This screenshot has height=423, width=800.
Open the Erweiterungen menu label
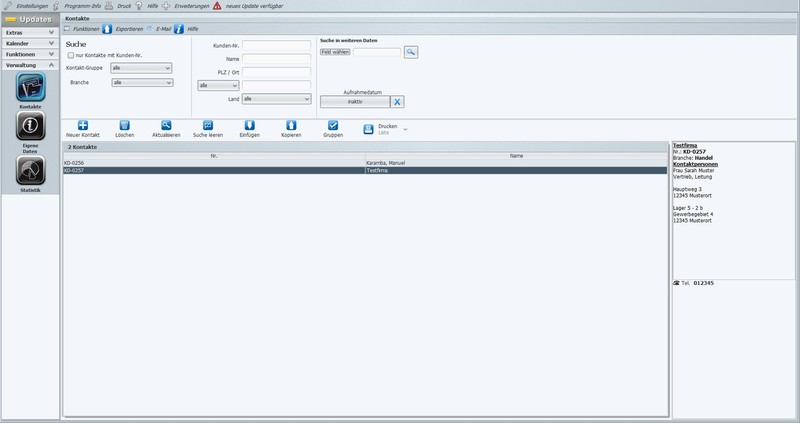pyautogui.click(x=192, y=6)
